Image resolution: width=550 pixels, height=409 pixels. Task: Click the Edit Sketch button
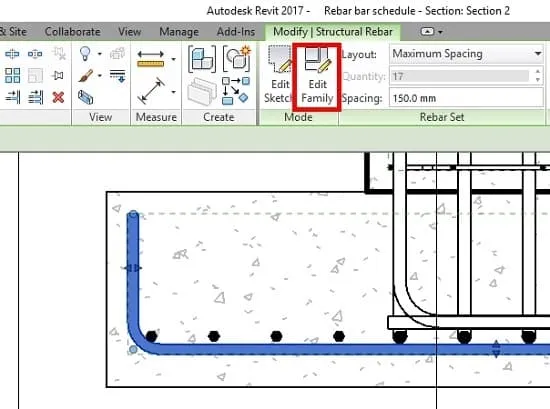pos(279,75)
